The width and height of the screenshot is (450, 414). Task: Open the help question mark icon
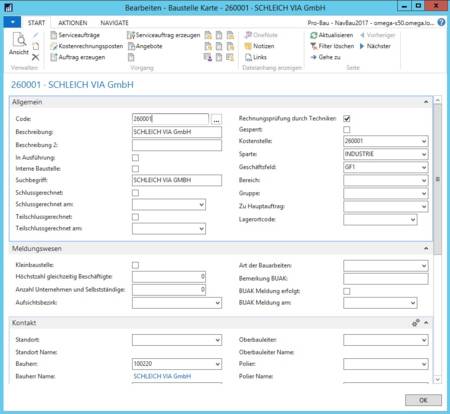point(441,22)
